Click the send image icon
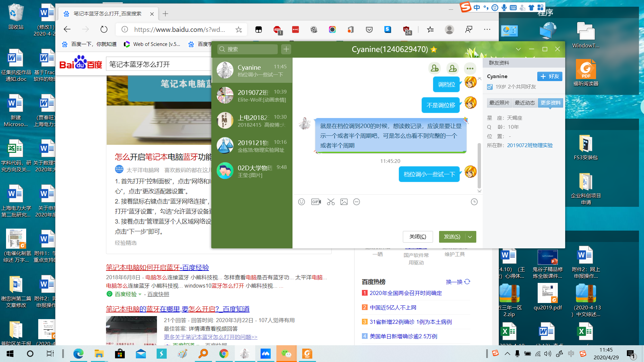The width and height of the screenshot is (644, 362). pyautogui.click(x=344, y=202)
